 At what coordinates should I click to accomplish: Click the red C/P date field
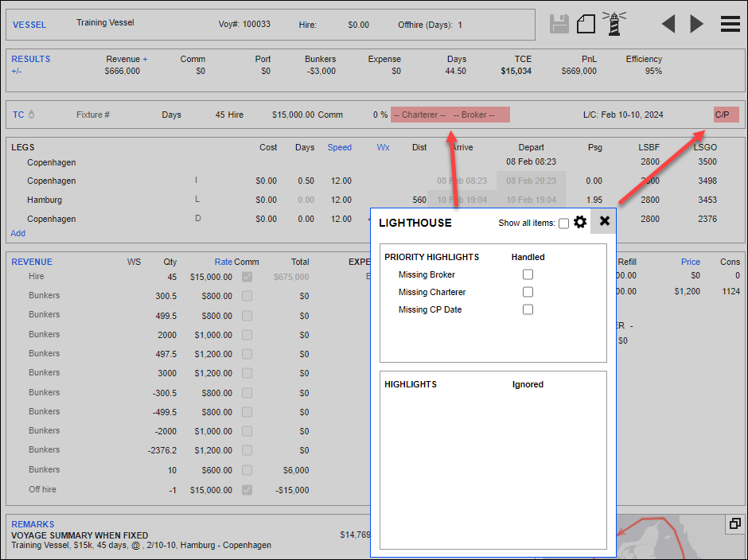[726, 115]
